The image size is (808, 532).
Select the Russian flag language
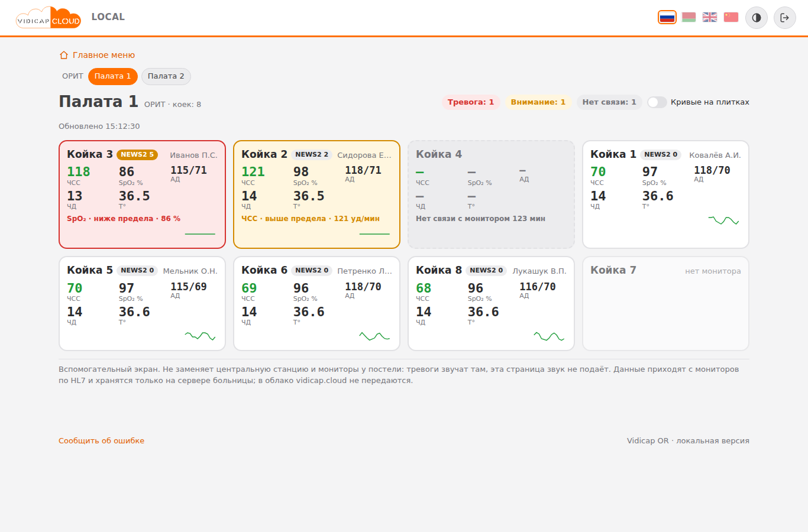(667, 17)
